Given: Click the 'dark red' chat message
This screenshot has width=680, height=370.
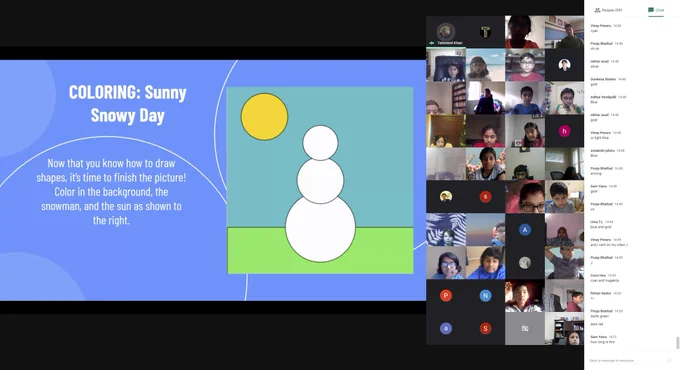Looking at the screenshot, I should [x=597, y=324].
